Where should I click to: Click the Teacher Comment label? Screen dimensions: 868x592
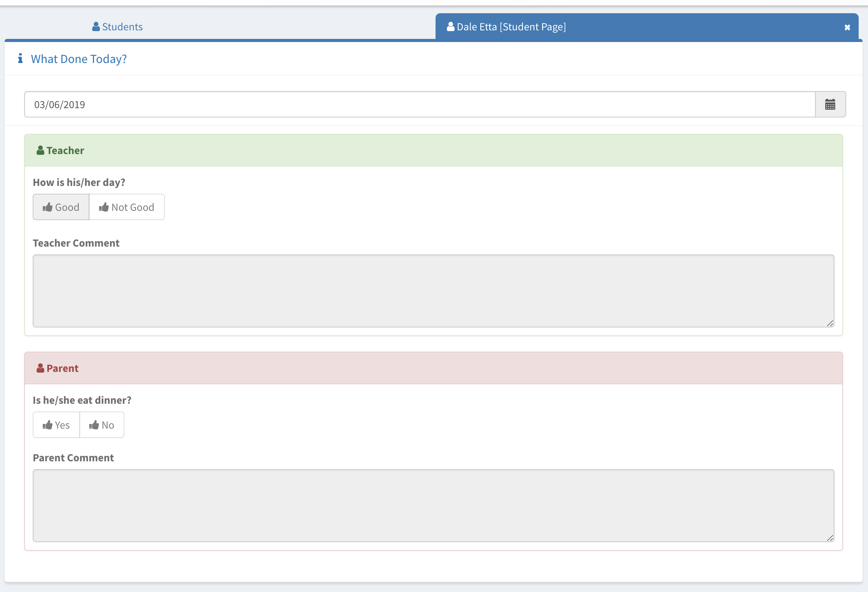pos(76,243)
